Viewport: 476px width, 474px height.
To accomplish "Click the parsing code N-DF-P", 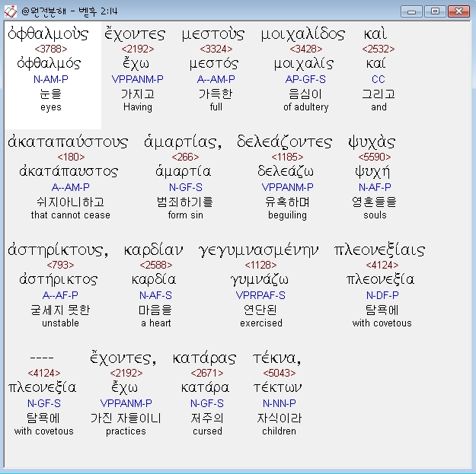I will [382, 295].
